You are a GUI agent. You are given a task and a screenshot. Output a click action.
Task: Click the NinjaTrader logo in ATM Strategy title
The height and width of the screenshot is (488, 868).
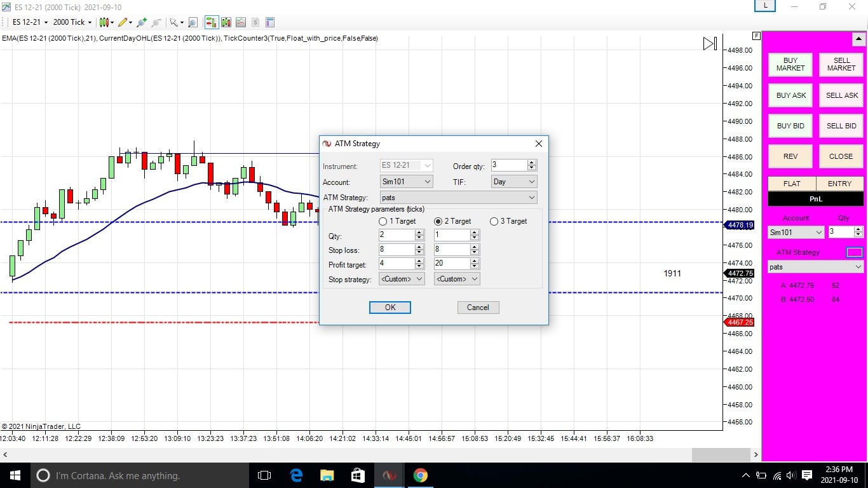327,144
